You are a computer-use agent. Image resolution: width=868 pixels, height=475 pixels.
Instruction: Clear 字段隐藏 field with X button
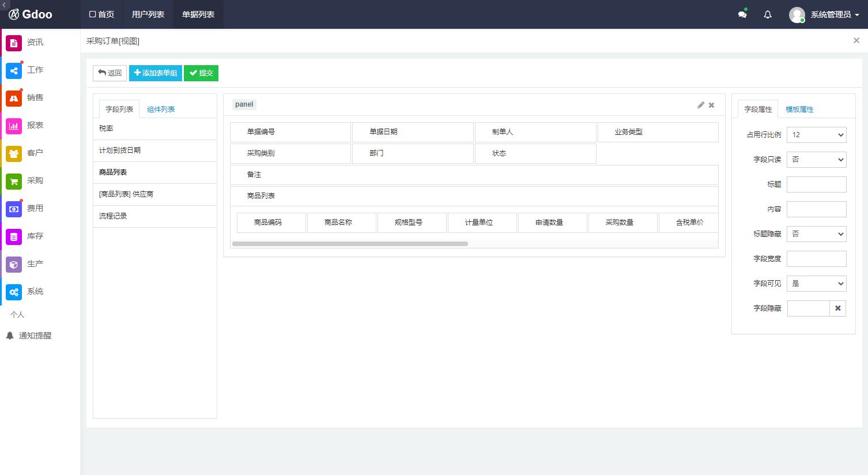pos(837,308)
